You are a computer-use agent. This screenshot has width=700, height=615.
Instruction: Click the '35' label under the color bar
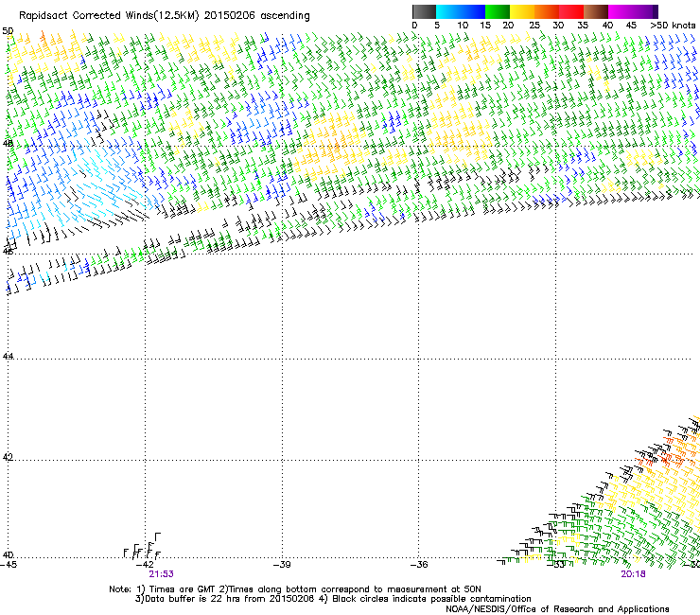click(x=583, y=26)
